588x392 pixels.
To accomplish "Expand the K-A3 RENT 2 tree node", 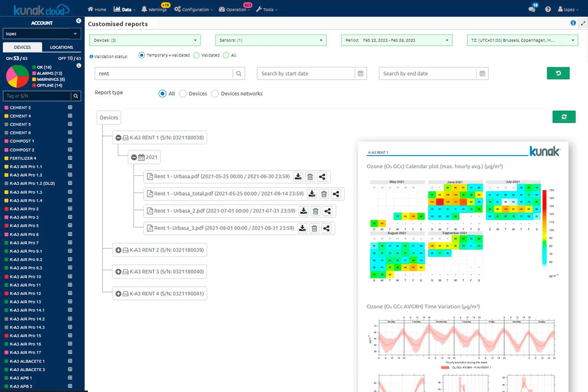I will [x=119, y=250].
